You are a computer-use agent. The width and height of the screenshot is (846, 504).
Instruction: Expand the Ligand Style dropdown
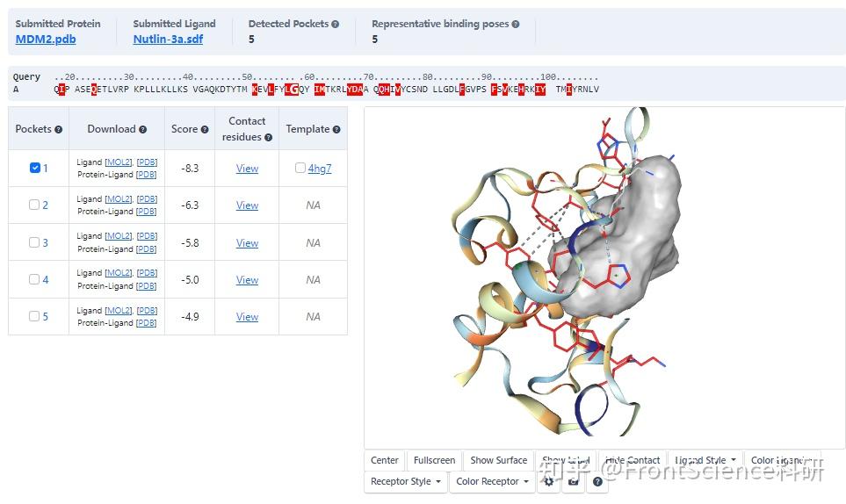click(x=705, y=460)
